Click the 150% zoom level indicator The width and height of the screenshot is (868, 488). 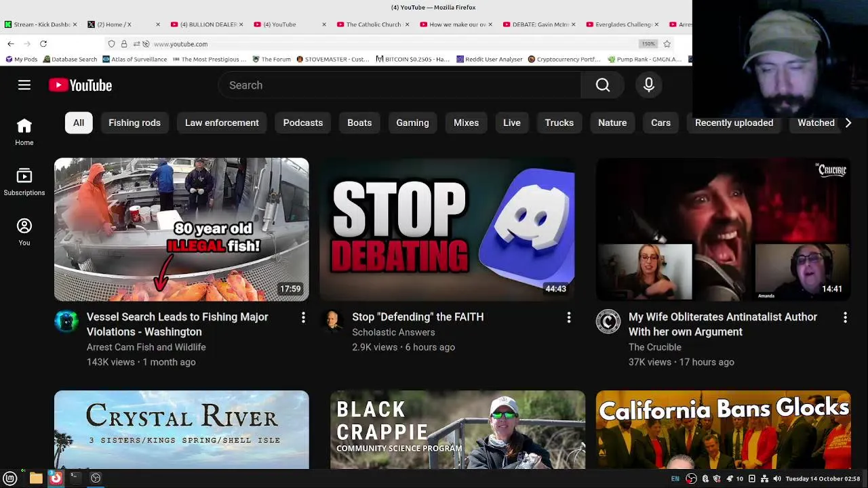point(648,44)
